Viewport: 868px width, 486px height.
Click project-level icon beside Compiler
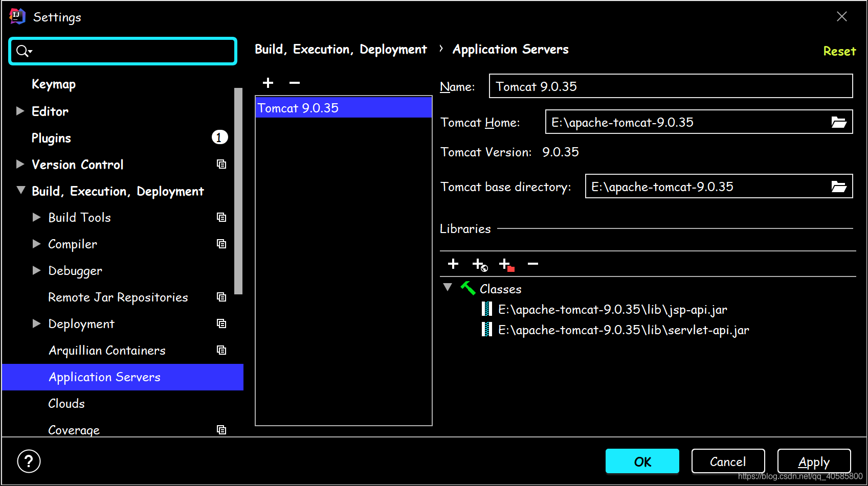coord(221,244)
